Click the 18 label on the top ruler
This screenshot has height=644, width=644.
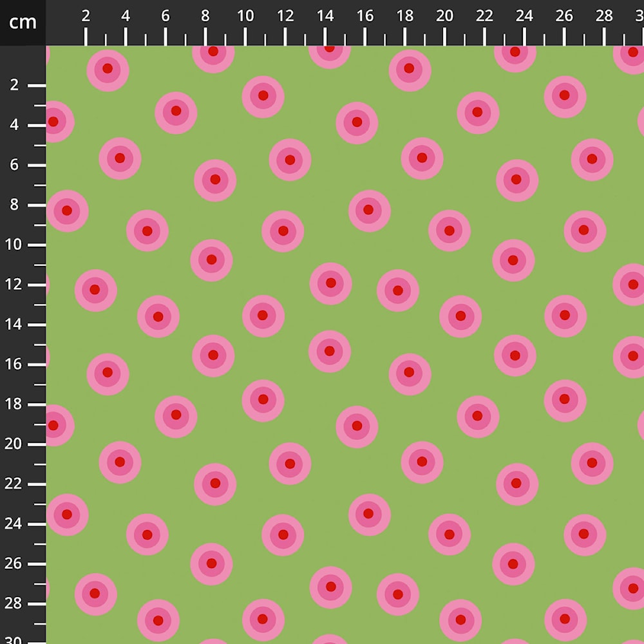[x=405, y=16]
